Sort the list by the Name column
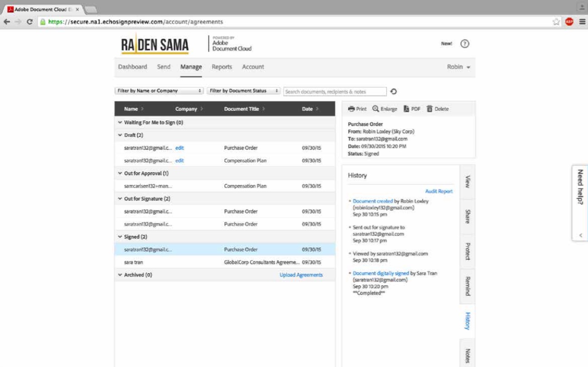The image size is (588, 367). coord(133,109)
